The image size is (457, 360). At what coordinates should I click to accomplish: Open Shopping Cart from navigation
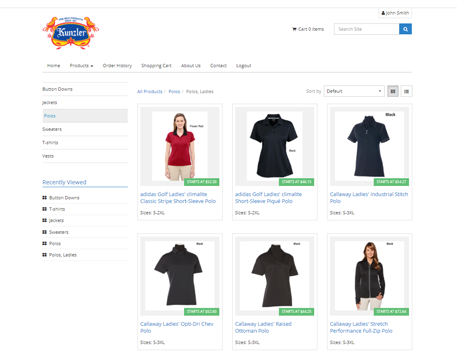click(156, 66)
